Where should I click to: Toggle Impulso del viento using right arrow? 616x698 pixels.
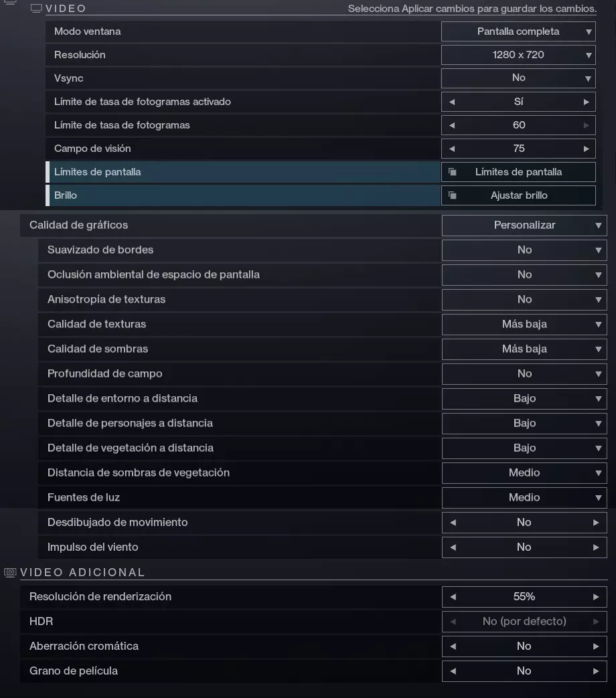(x=595, y=547)
